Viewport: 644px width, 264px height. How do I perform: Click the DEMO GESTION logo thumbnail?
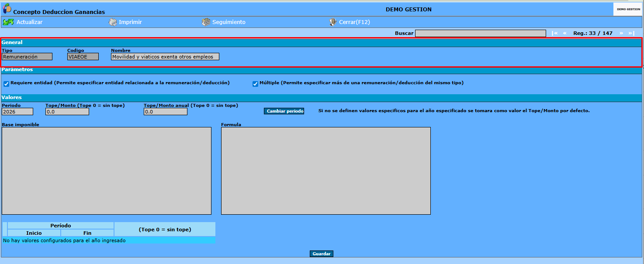[x=628, y=9]
